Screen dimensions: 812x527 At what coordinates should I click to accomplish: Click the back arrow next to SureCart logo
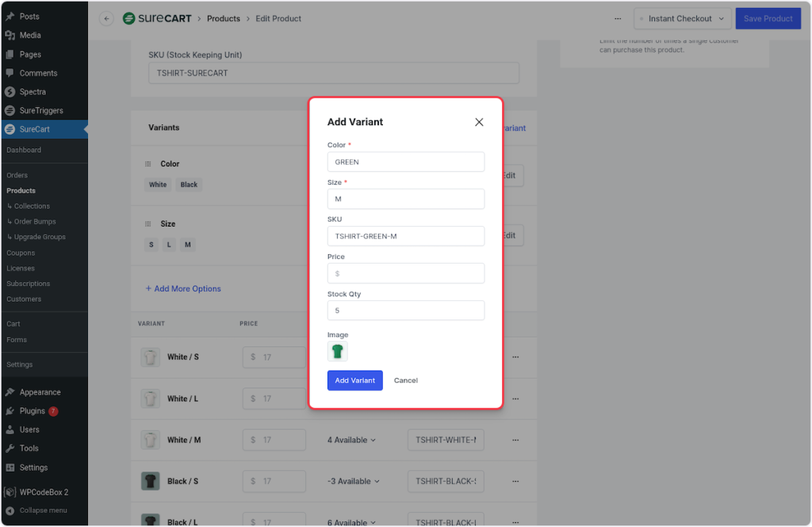tap(106, 19)
